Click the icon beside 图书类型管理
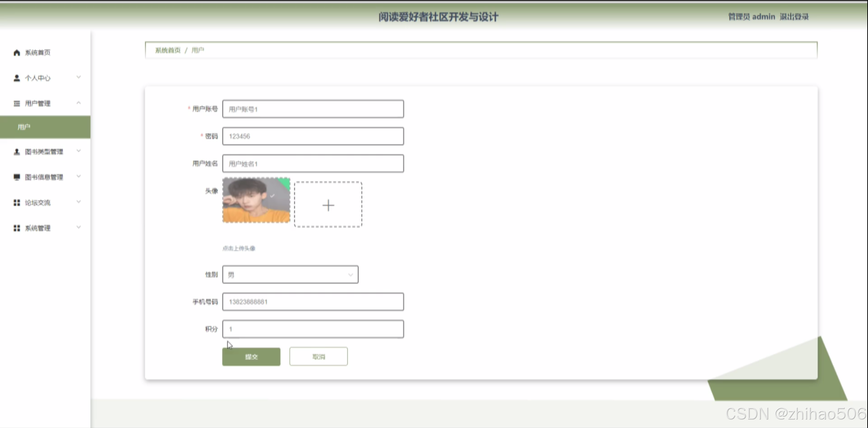 pos(17,152)
